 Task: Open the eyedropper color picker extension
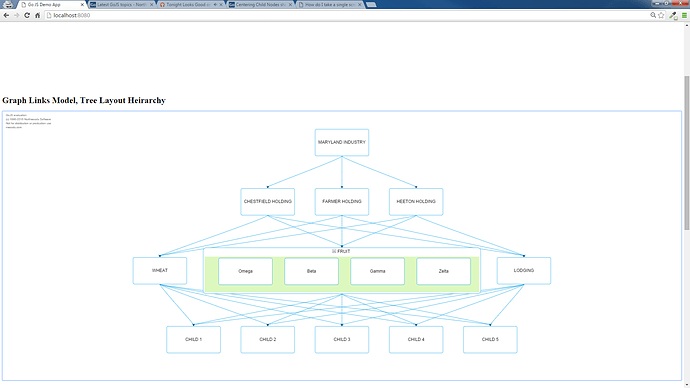click(x=673, y=15)
